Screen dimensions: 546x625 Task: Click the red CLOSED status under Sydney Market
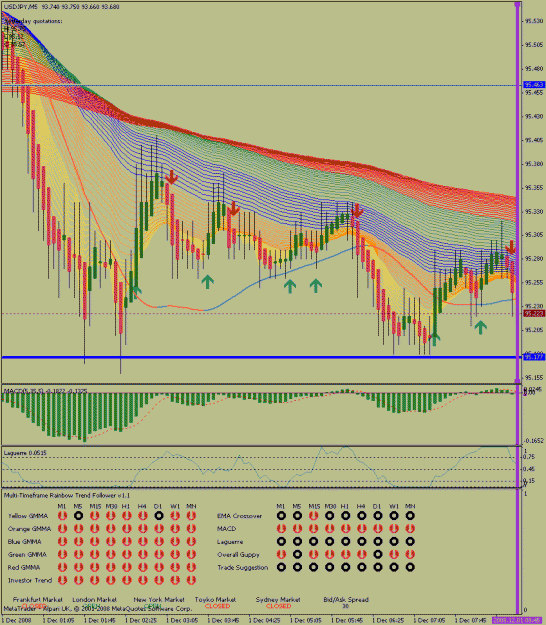pyautogui.click(x=278, y=606)
